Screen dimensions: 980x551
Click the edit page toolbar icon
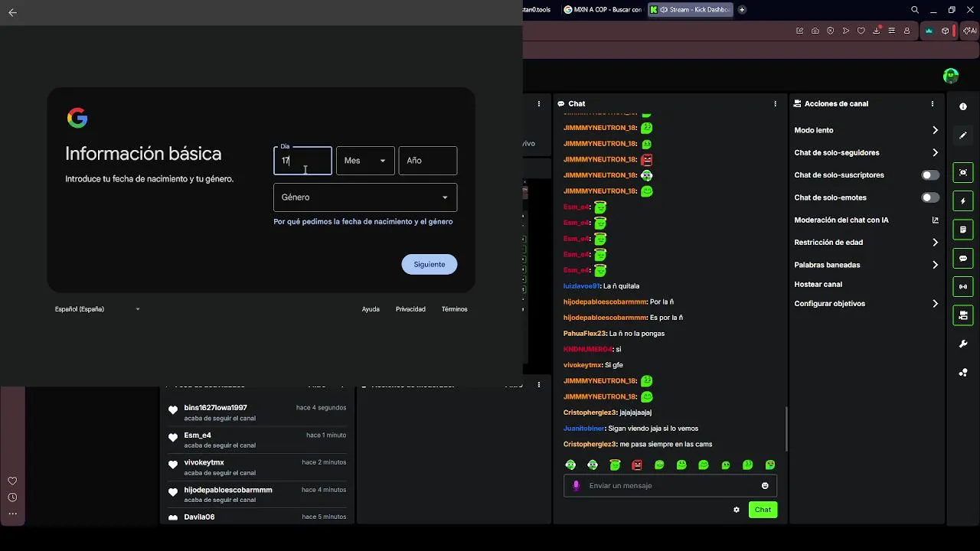pyautogui.click(x=800, y=31)
